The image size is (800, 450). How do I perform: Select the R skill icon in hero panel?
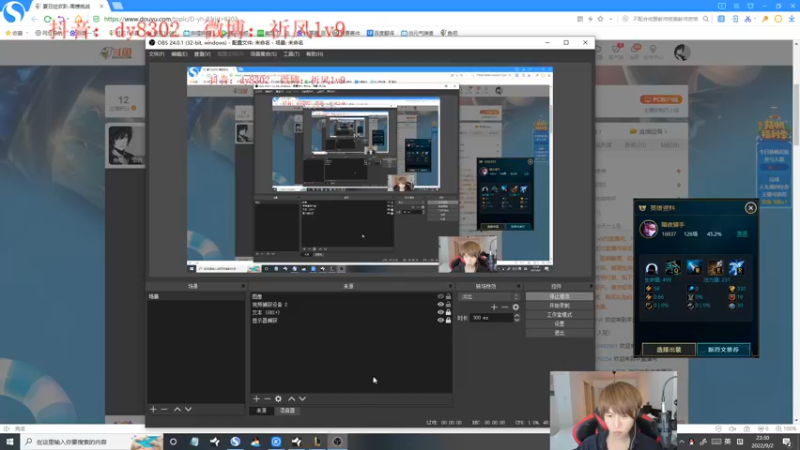click(736, 267)
